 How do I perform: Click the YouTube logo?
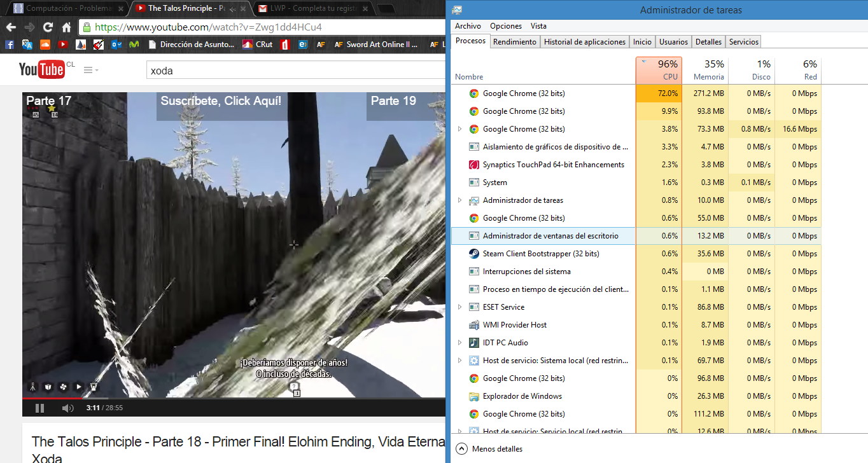[41, 69]
